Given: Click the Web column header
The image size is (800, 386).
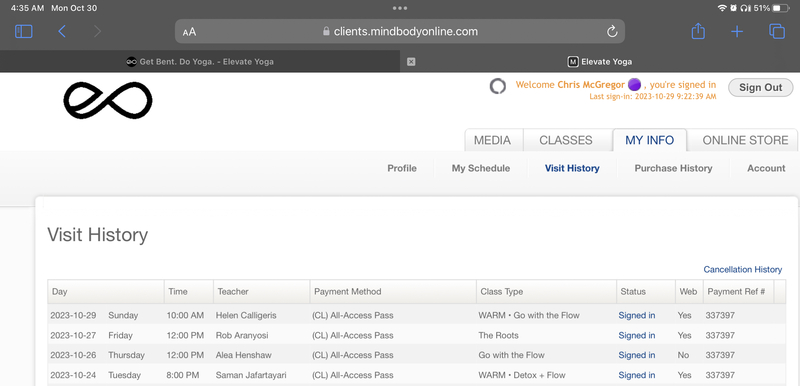Looking at the screenshot, I should (688, 292).
